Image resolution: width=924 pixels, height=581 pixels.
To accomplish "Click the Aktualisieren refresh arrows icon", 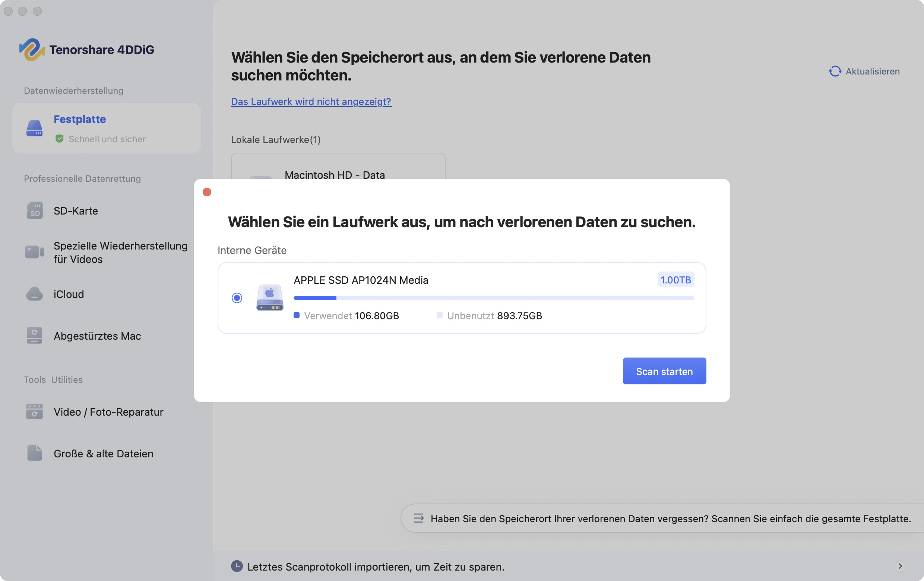I will 835,72.
